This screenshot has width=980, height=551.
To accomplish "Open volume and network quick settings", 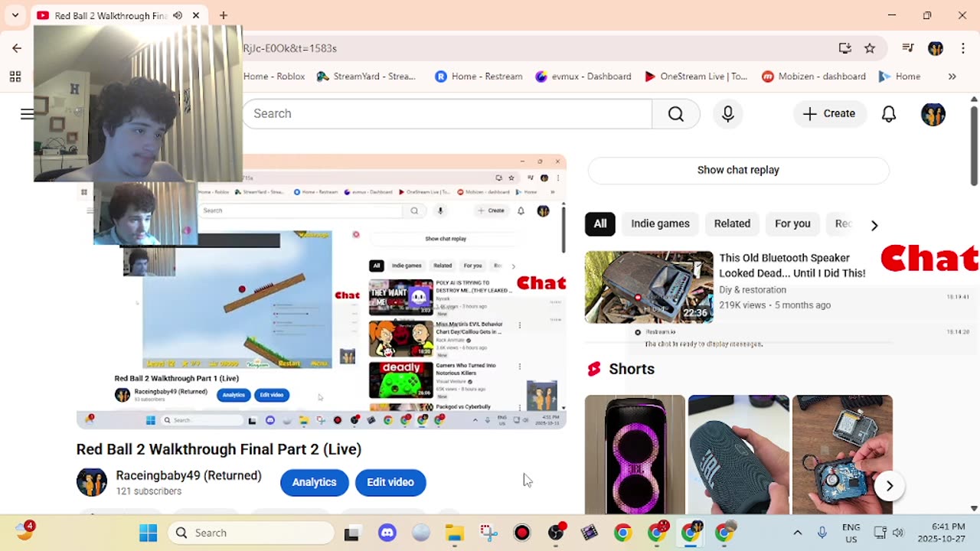I will click(x=889, y=533).
